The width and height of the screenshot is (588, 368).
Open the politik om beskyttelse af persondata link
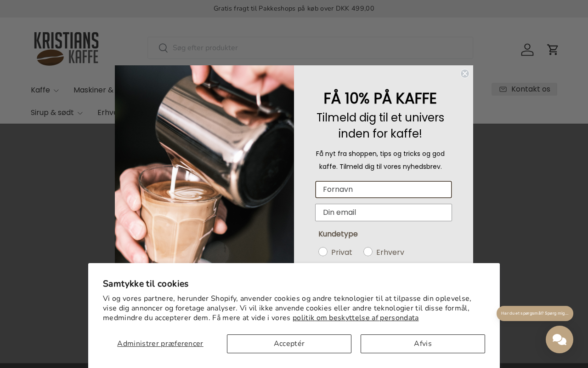tap(356, 318)
